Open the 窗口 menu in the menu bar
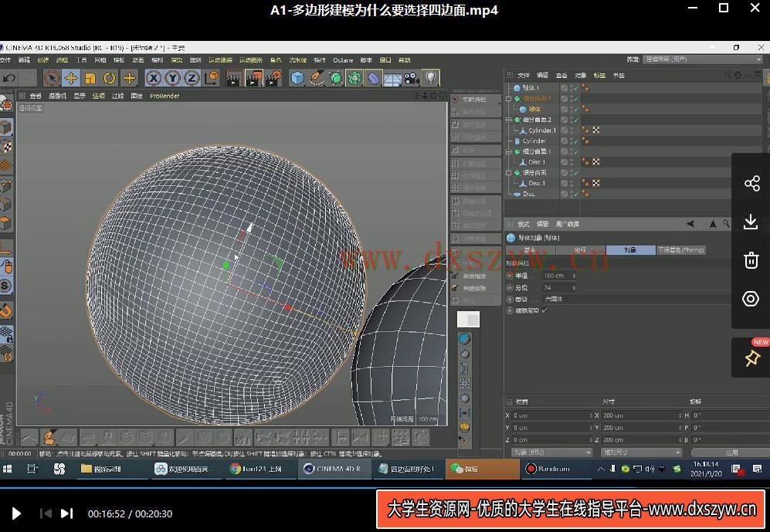Screen dimensions: 770x532 coord(385,60)
